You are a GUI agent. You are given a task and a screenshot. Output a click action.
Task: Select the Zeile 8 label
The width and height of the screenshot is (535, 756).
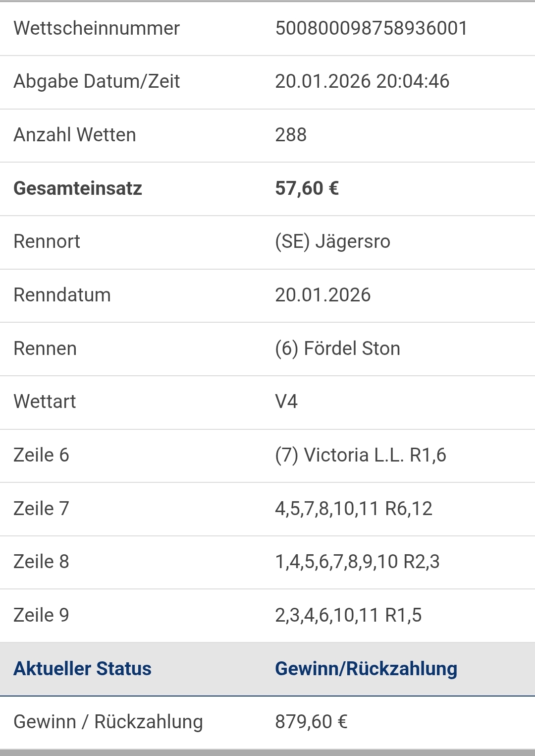(41, 562)
